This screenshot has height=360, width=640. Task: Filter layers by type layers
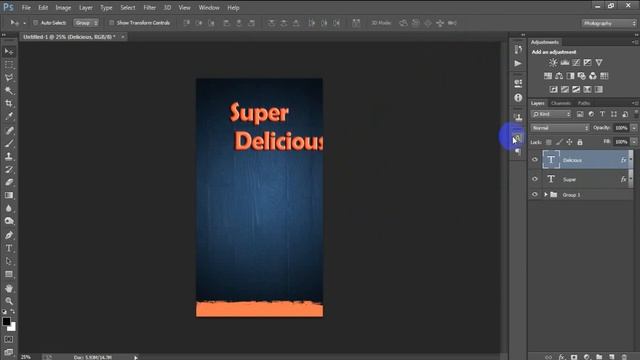click(x=602, y=114)
